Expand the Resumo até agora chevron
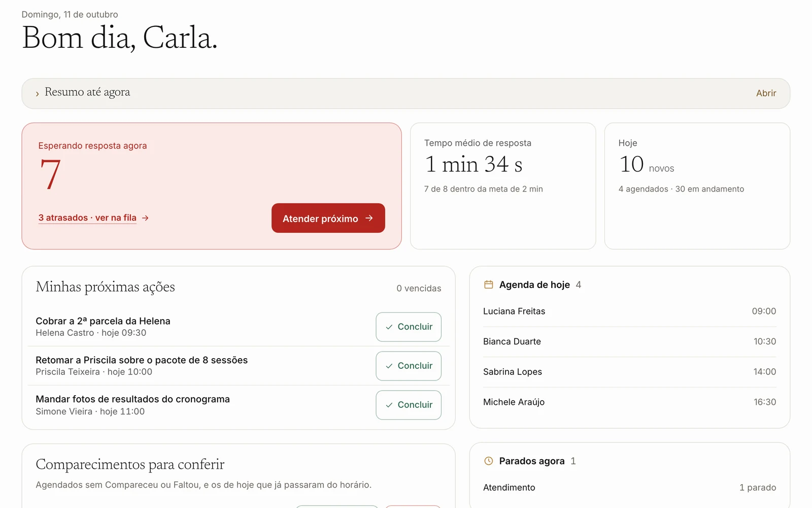The height and width of the screenshot is (508, 812). click(x=37, y=94)
